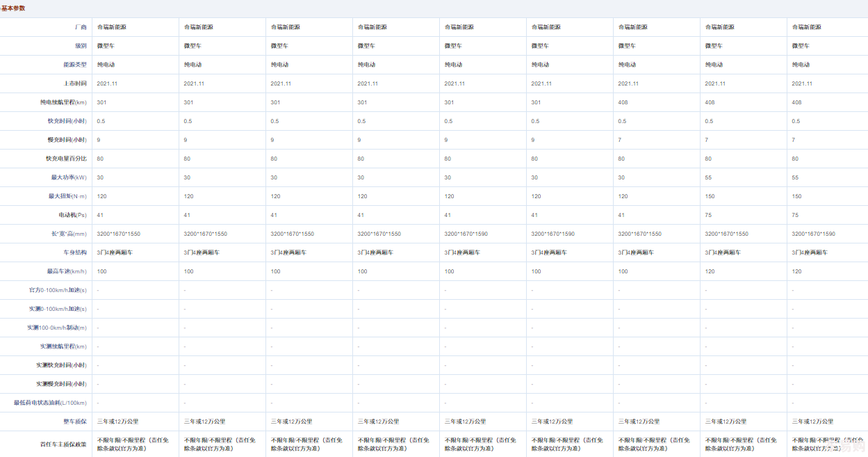
Task: Select the 实测快充时间(小时) row label
Action: pyautogui.click(x=61, y=365)
